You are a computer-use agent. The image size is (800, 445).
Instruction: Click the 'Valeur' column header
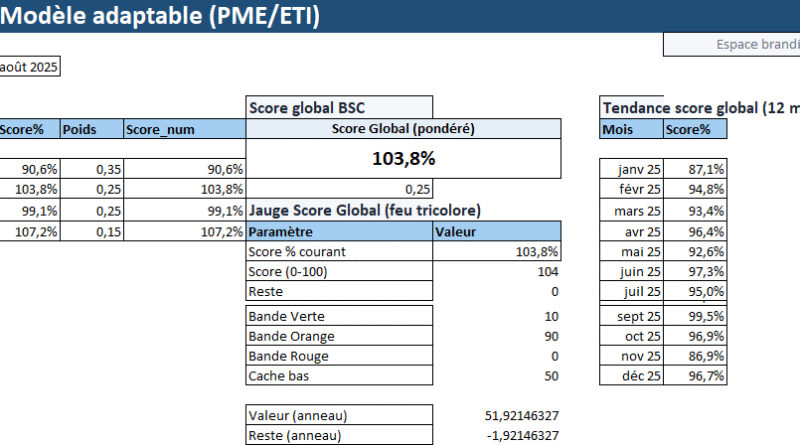497,232
